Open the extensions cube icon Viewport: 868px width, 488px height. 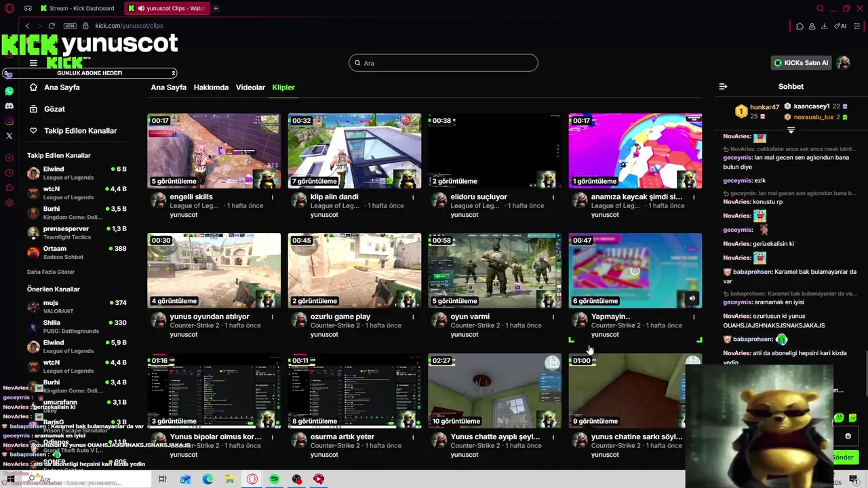(x=800, y=26)
